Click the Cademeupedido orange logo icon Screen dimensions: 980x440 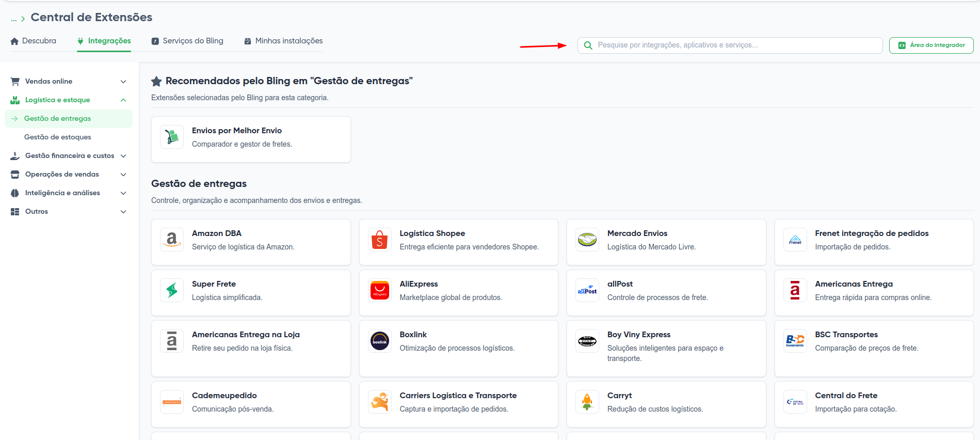172,402
